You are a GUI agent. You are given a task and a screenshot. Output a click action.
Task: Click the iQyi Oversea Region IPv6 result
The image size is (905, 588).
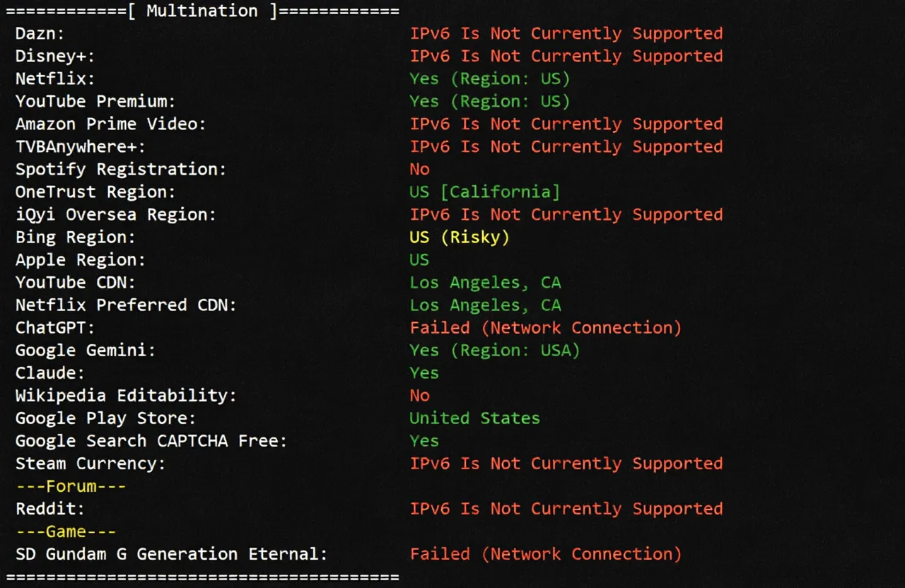(566, 214)
